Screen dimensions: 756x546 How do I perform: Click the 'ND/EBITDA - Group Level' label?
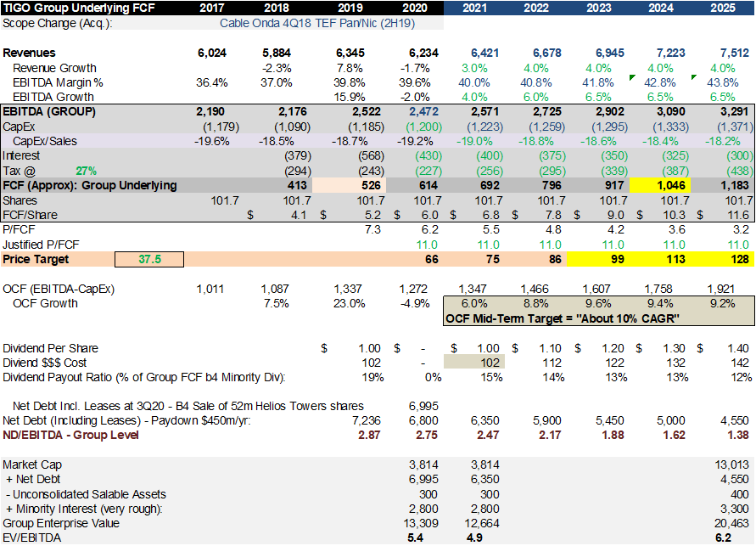coord(70,435)
